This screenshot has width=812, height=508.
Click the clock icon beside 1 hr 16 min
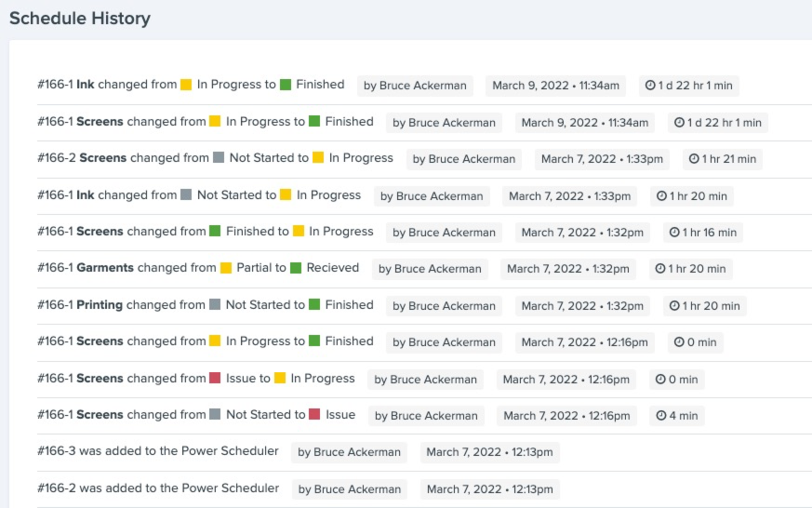674,233
